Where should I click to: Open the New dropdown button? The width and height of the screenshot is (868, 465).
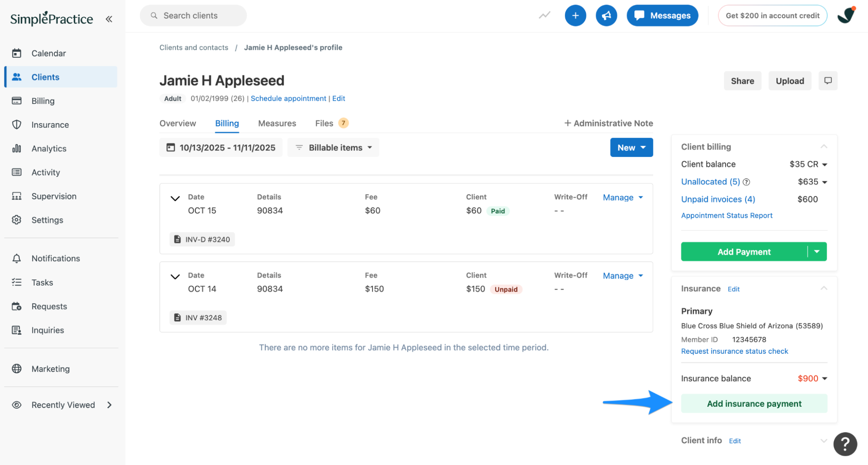631,148
